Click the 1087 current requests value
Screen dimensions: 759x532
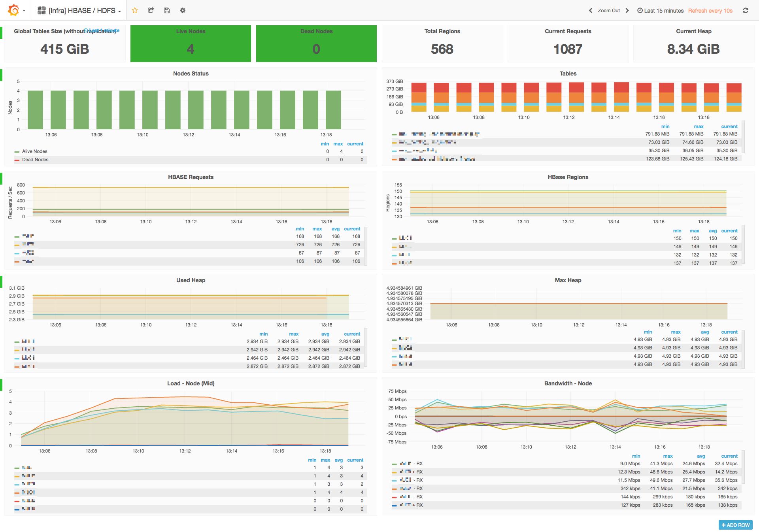pos(568,49)
